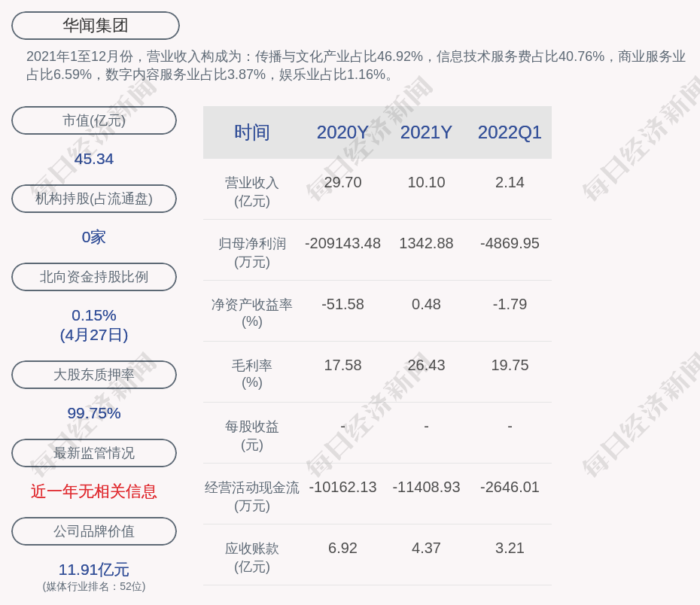
Task: Click the revenue composition paragraph for 2021
Action: click(356, 65)
